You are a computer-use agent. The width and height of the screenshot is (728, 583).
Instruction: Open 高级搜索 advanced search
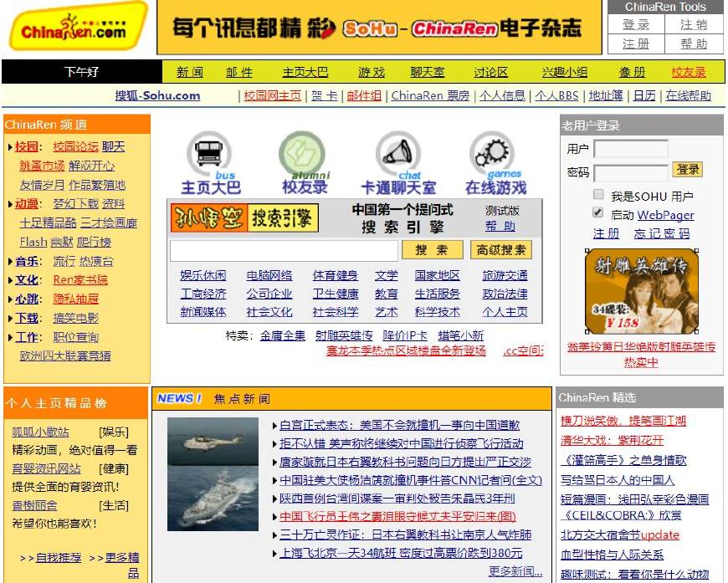[x=500, y=249]
